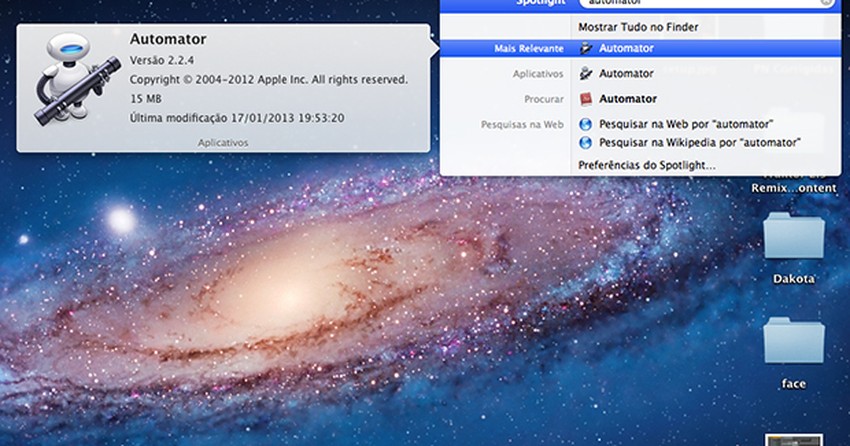The image size is (850, 446).
Task: Click the Automator title in preview
Action: click(168, 39)
